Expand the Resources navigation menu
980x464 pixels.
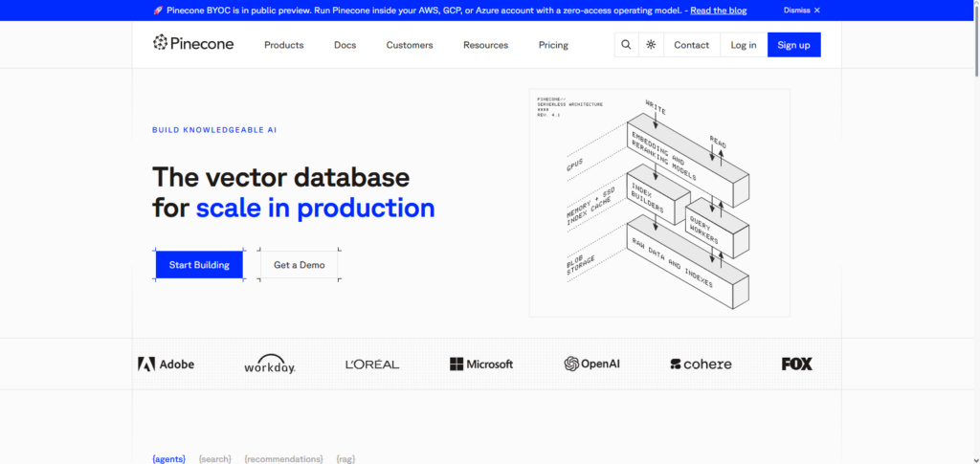[485, 45]
